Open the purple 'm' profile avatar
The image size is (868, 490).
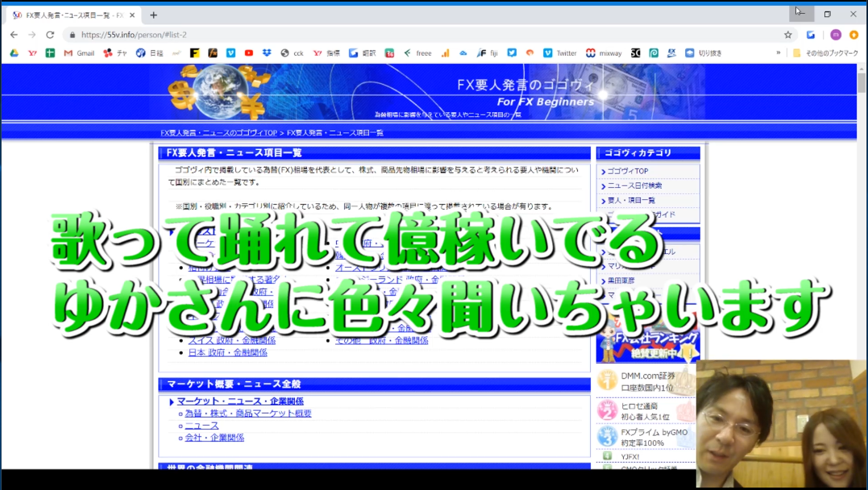pos(836,35)
